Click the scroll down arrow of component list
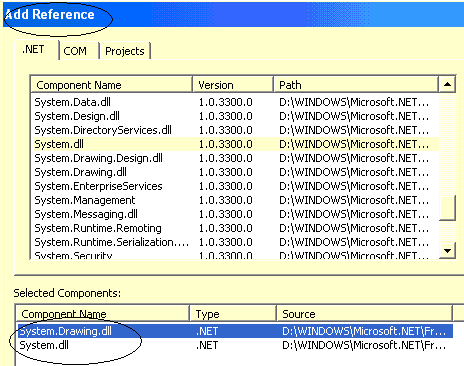This screenshot has height=366, width=464. (447, 250)
